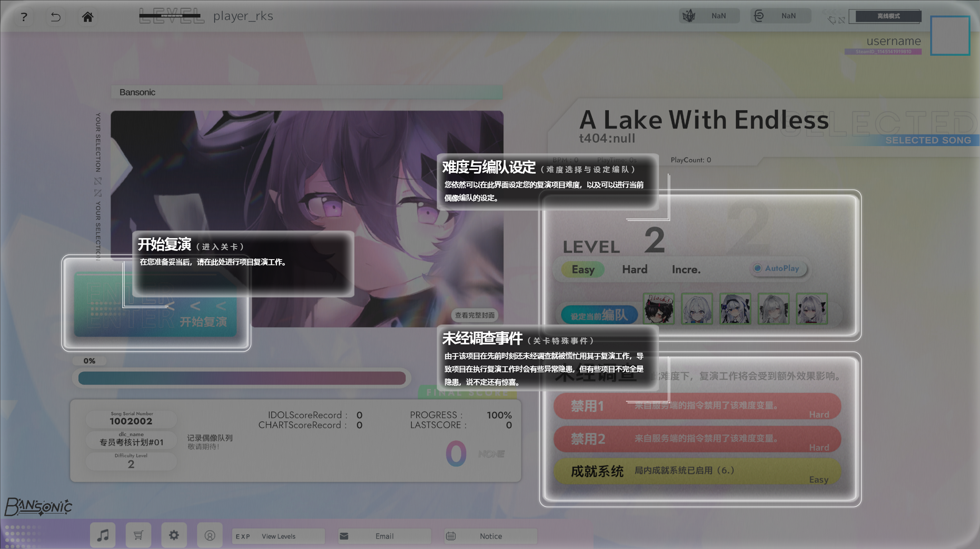Click the SteamID_1145141919810 label

click(883, 52)
